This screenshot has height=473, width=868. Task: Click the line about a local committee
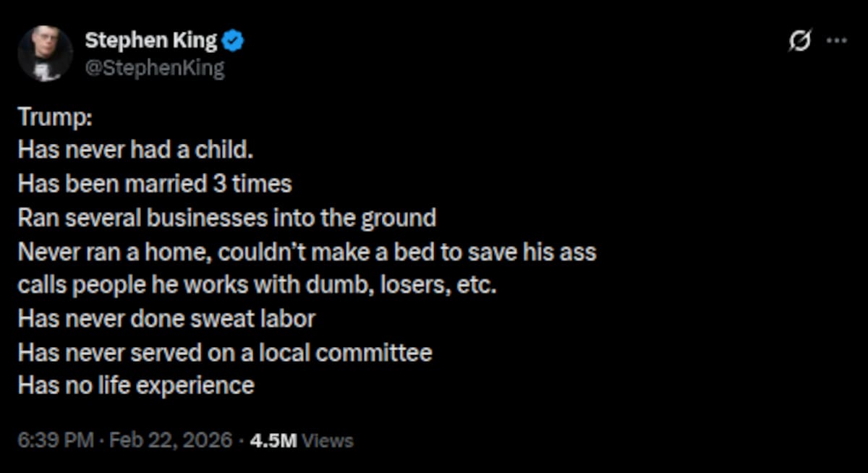point(224,351)
